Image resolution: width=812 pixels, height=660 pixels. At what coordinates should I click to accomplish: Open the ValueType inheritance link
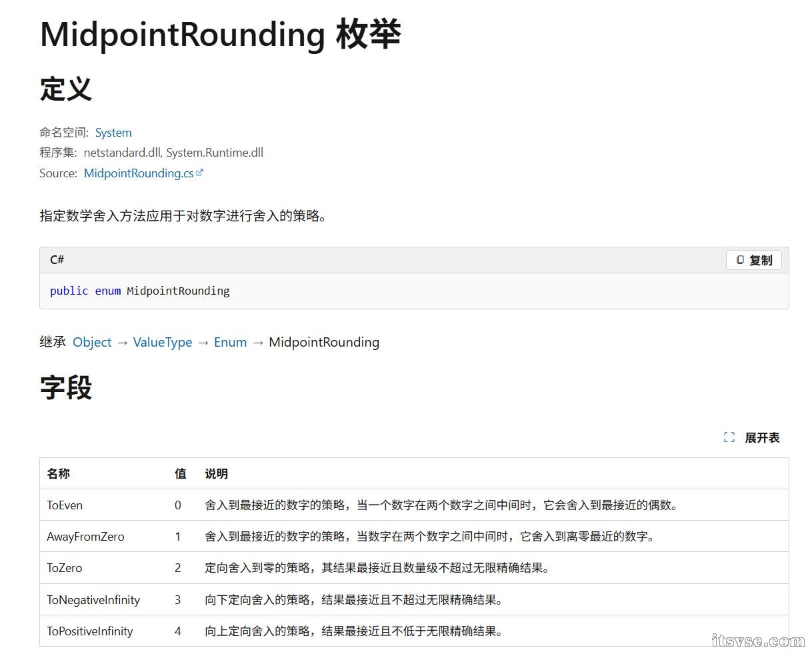(163, 342)
